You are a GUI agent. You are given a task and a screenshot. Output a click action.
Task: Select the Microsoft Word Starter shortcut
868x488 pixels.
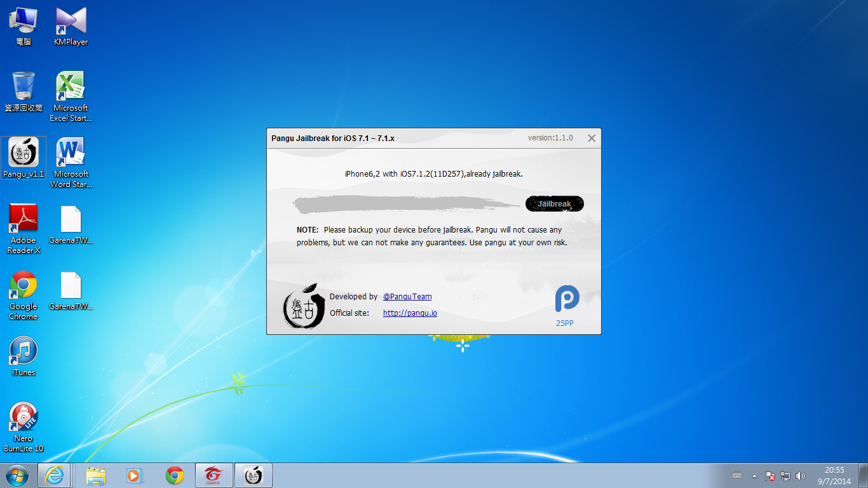click(x=71, y=163)
